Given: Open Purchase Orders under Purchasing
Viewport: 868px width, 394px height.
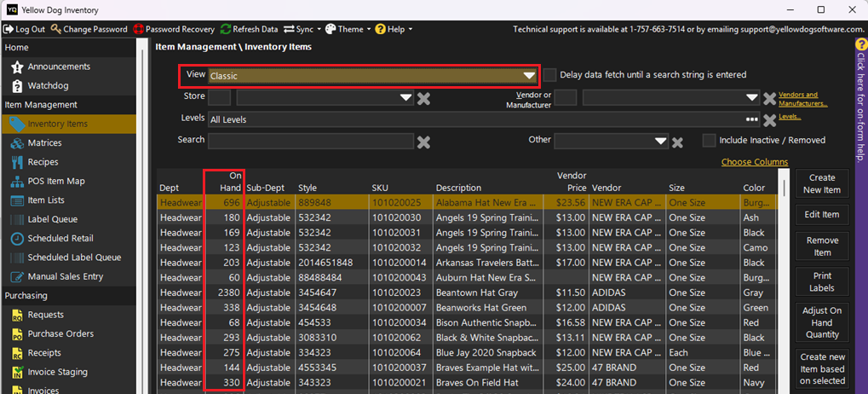Looking at the screenshot, I should click(x=60, y=333).
